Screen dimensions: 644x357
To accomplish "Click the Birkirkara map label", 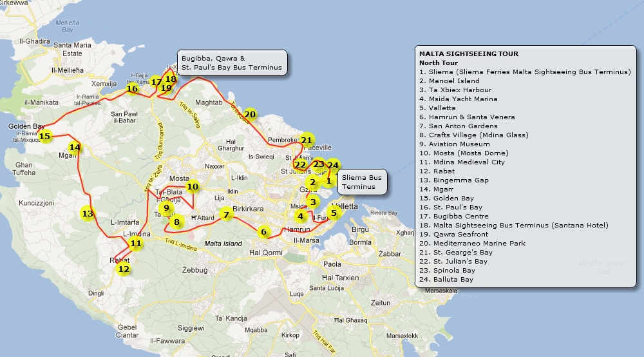I will point(248,209).
